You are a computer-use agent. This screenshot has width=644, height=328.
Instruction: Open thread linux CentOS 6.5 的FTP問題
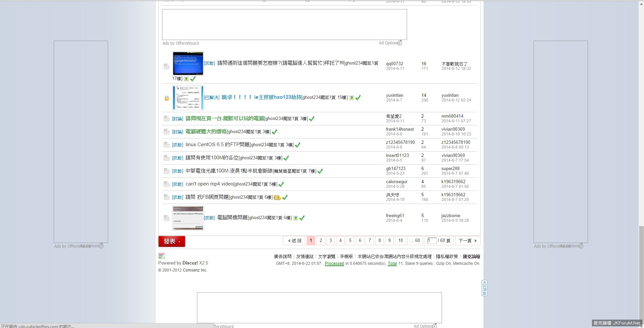[217, 145]
